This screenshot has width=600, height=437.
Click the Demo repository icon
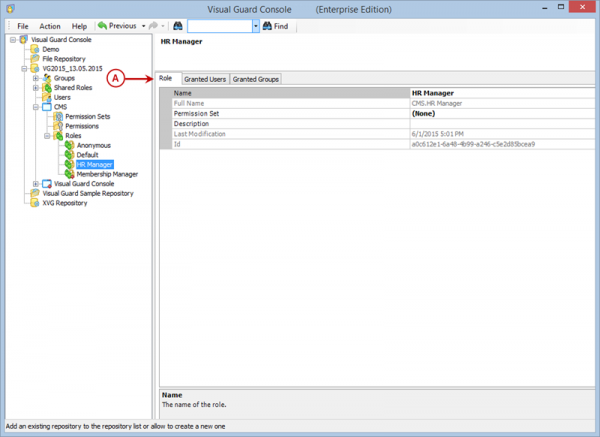[35, 49]
